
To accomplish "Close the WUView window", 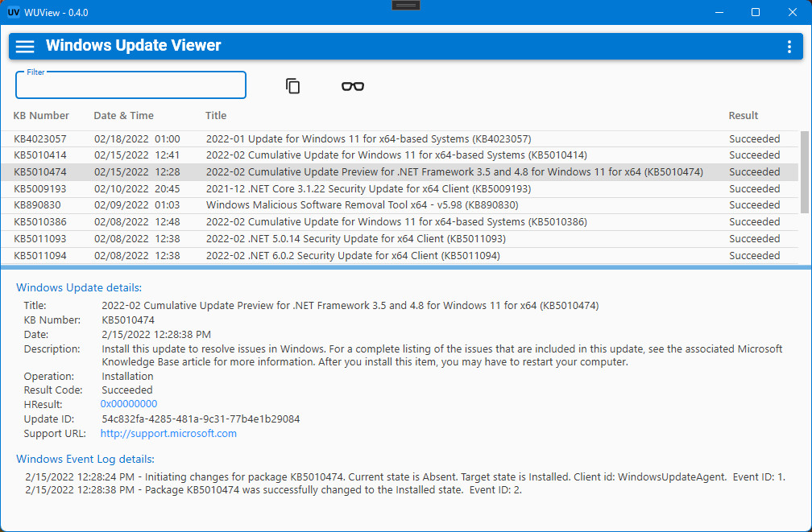I will coord(793,12).
